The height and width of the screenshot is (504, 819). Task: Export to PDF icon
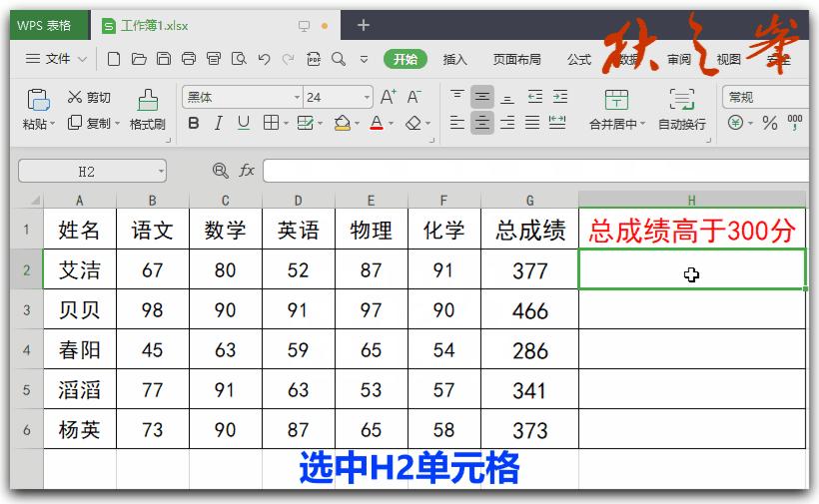(x=314, y=59)
